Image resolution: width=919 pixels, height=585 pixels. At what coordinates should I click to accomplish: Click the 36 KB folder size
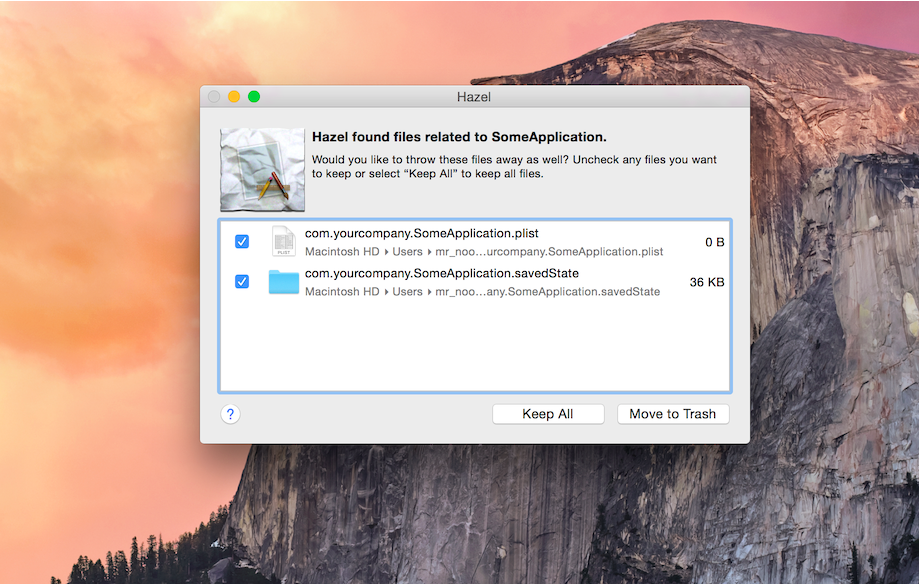coord(707,282)
